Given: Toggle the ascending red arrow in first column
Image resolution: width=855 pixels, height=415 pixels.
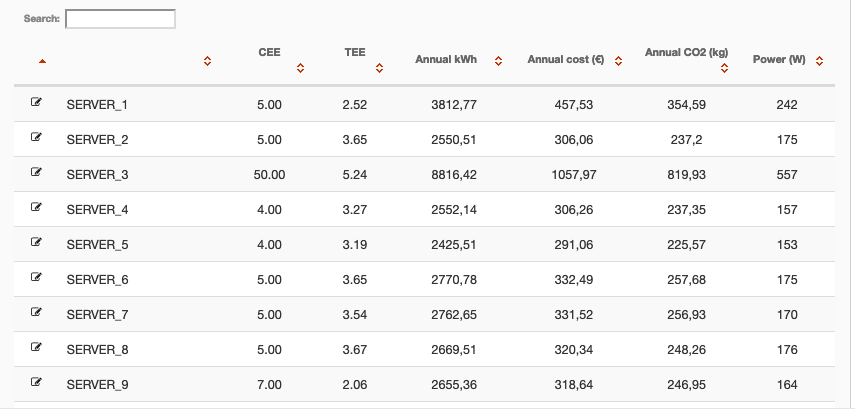Looking at the screenshot, I should (43, 61).
